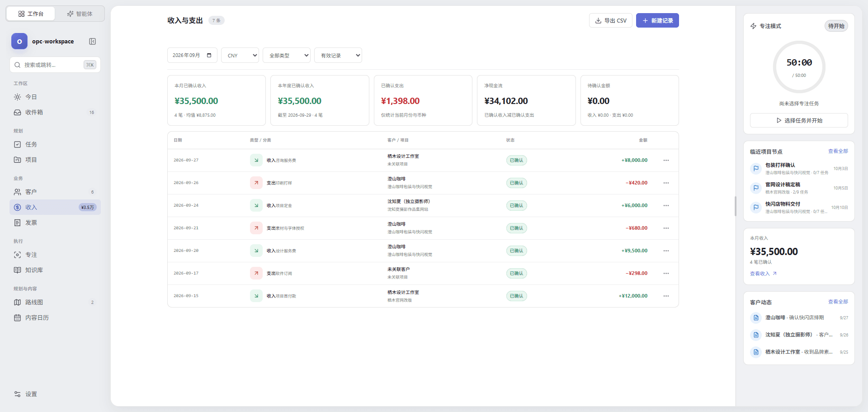Click the opc-workspace avatar icon
The image size is (868, 412).
click(19, 41)
